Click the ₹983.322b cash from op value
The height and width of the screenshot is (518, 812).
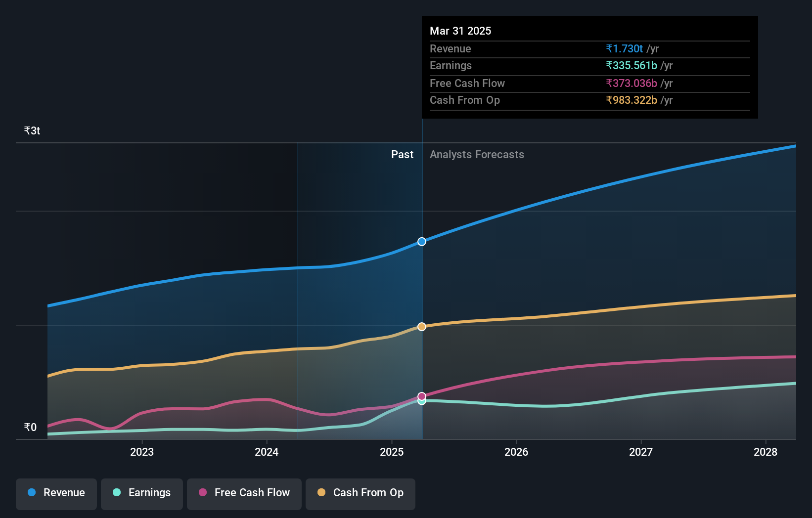(x=632, y=100)
